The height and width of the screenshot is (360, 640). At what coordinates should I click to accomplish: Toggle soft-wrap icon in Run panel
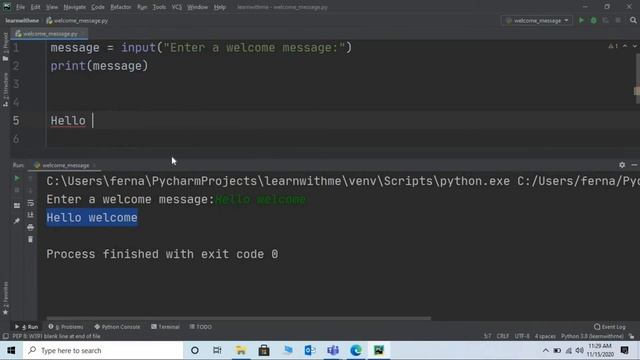31,203
